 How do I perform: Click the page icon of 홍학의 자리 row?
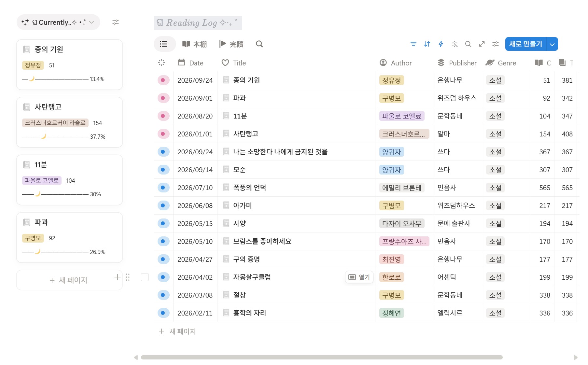tap(226, 313)
